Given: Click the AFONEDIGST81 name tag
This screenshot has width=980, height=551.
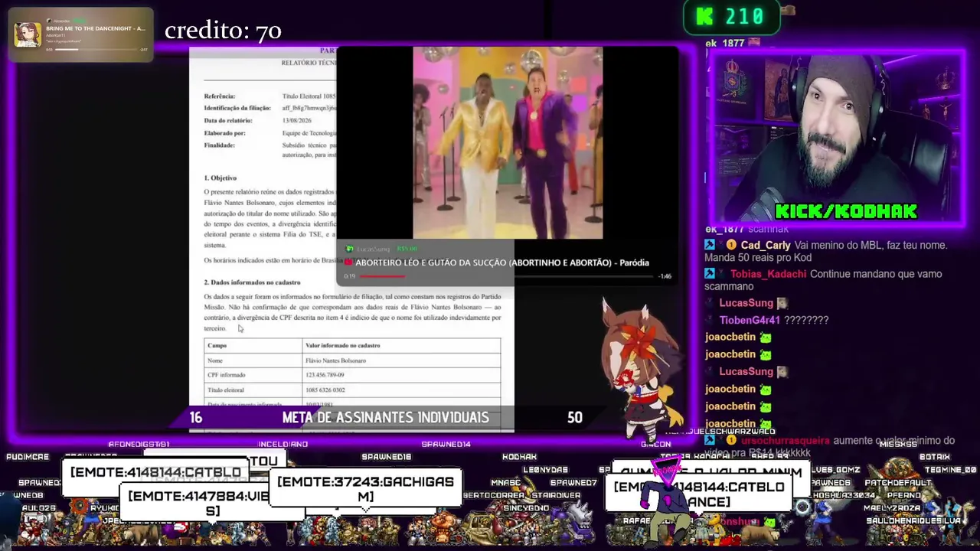Looking at the screenshot, I should pos(139,444).
